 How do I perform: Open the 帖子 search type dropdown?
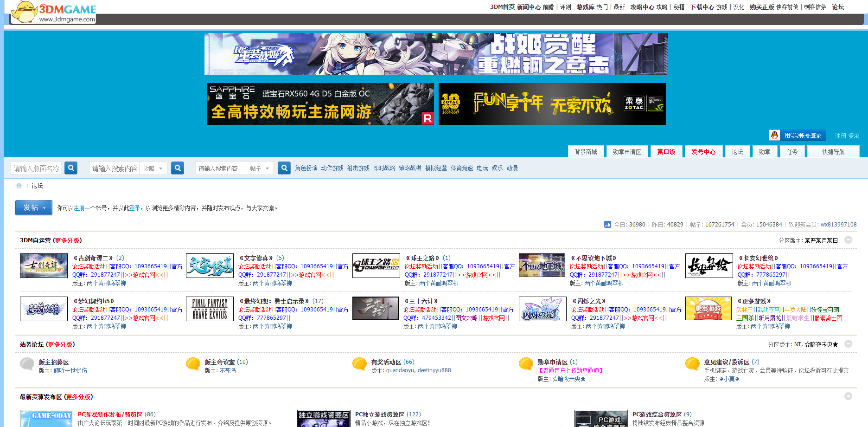[260, 168]
